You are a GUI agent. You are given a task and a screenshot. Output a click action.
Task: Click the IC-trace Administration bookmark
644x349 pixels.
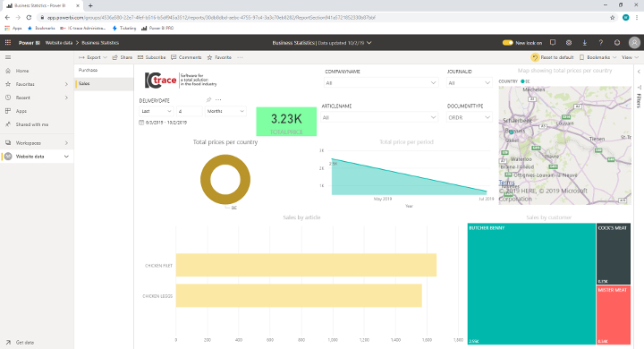coord(83,28)
